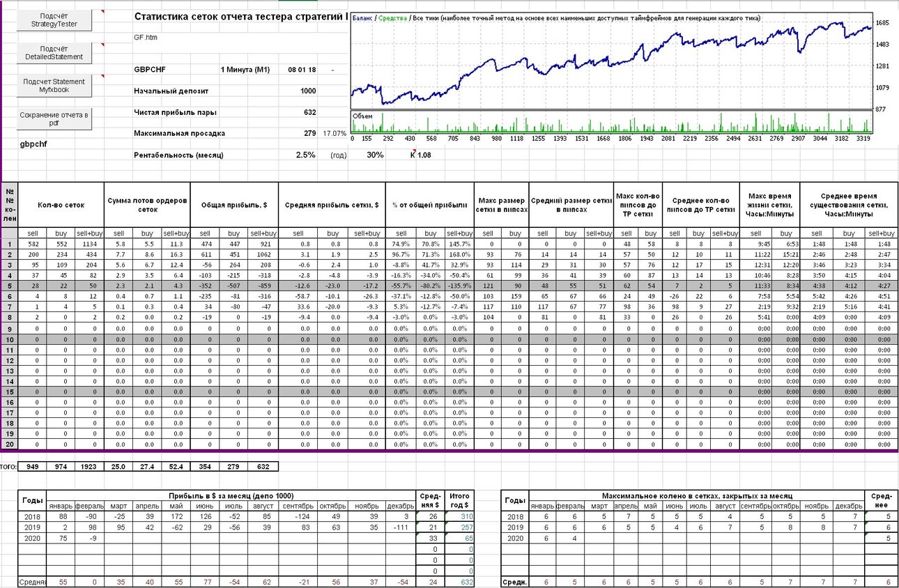
Task: Select the Средняя прибыль сетки, $ header
Action: point(331,206)
